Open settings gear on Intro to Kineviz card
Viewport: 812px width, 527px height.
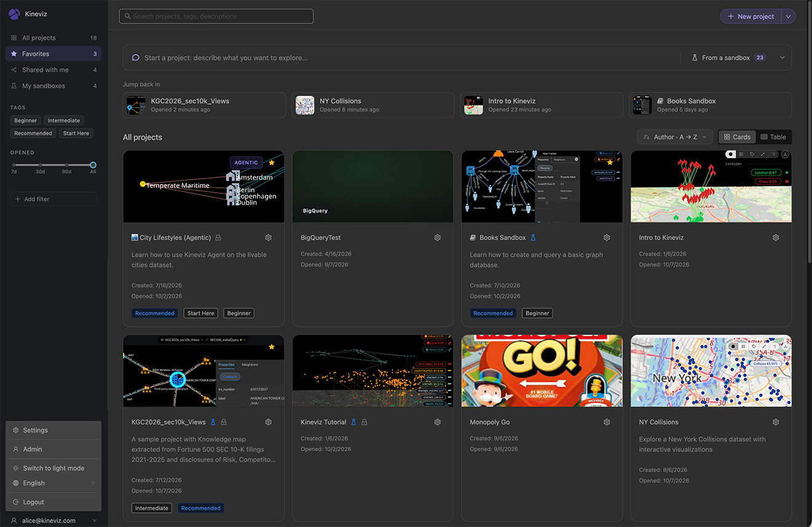(x=776, y=238)
